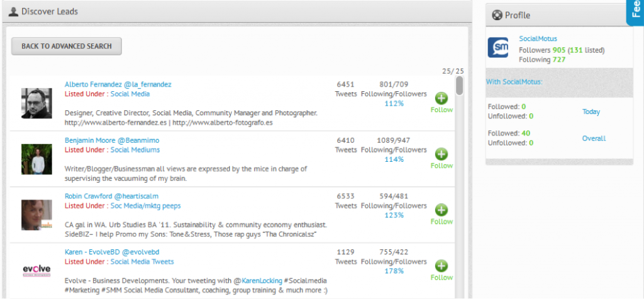Click the 6410 Tweets count
The width and height of the screenshot is (644, 299).
(x=345, y=140)
